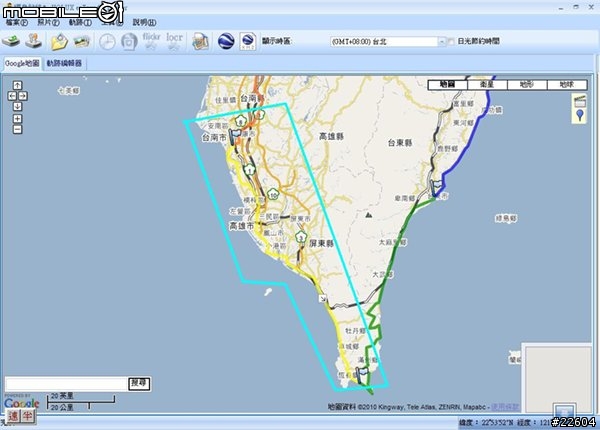Pan the map left with the arrow
The image size is (600, 430).
pyautogui.click(x=12, y=96)
